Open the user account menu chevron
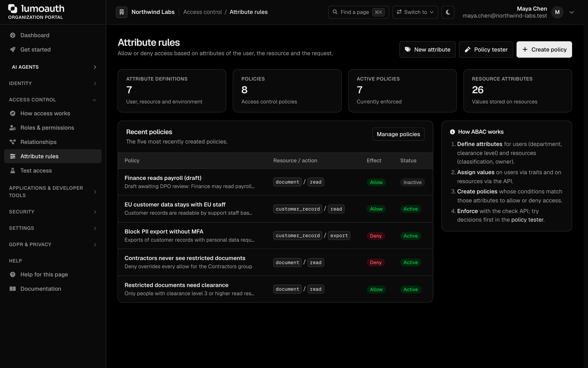This screenshot has width=588, height=368. coord(571,12)
